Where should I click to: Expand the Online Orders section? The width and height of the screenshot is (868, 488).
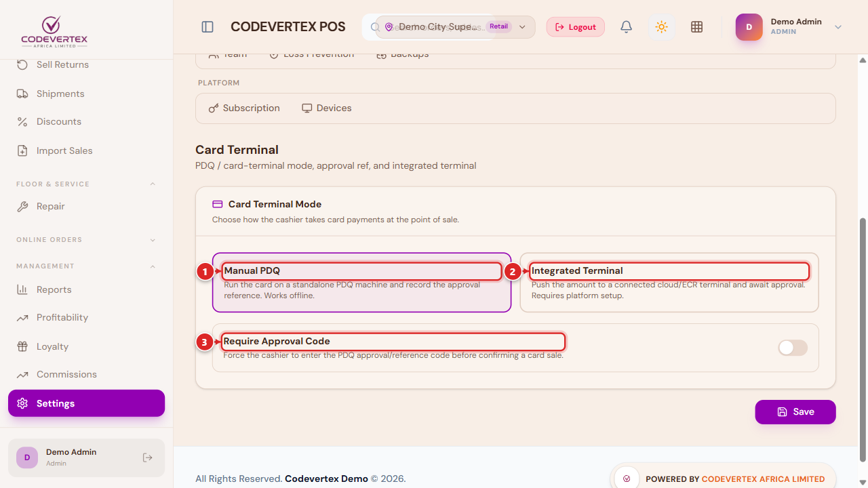(x=153, y=240)
